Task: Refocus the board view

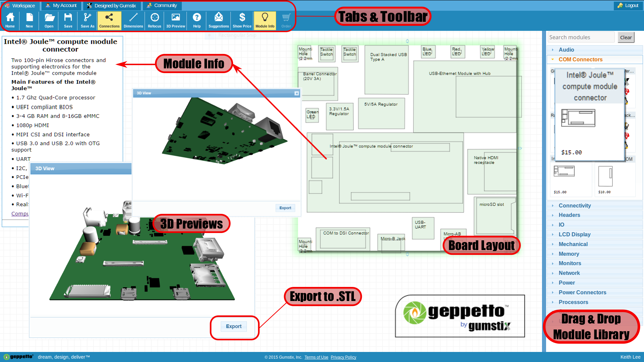Action: [155, 21]
